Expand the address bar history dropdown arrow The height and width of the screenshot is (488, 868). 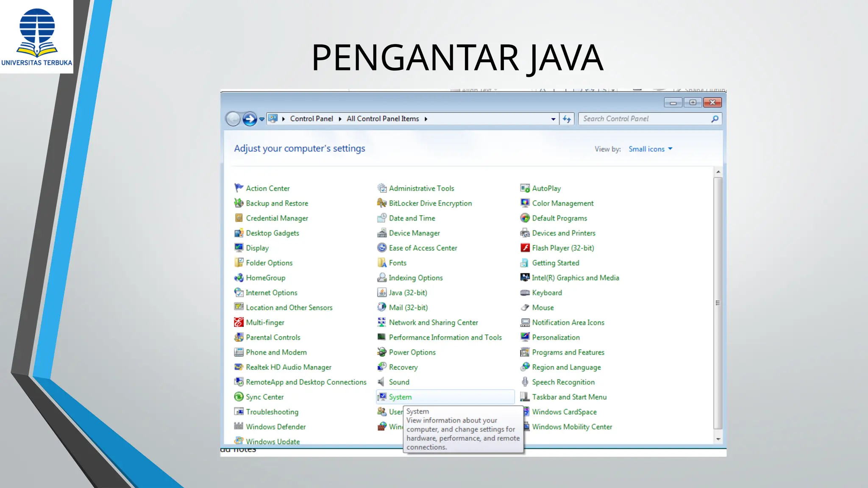[553, 119]
